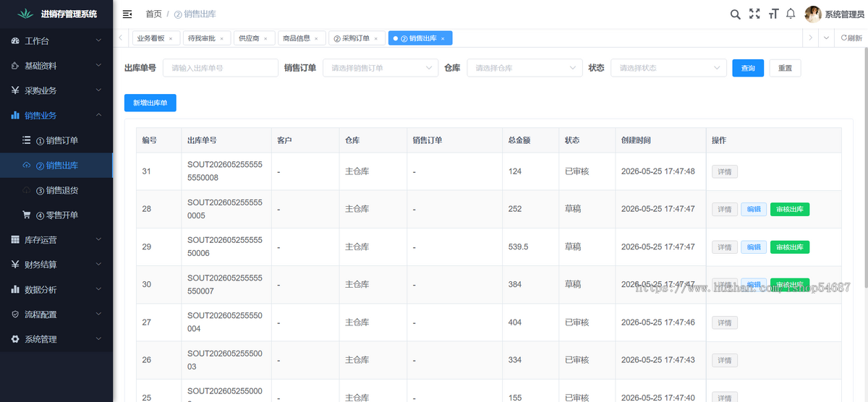Expand the 数据分析 sidebar menu chevron
Image resolution: width=868 pixels, height=402 pixels.
coord(99,289)
